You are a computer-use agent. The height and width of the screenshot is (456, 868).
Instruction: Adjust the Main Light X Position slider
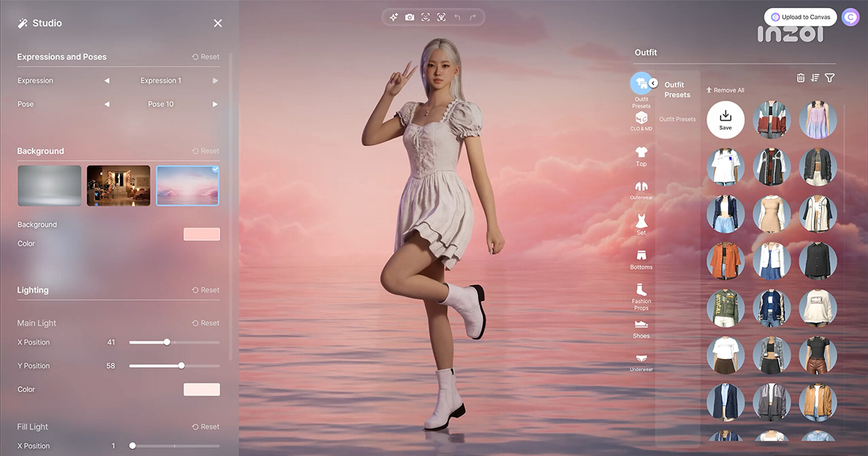click(x=174, y=342)
